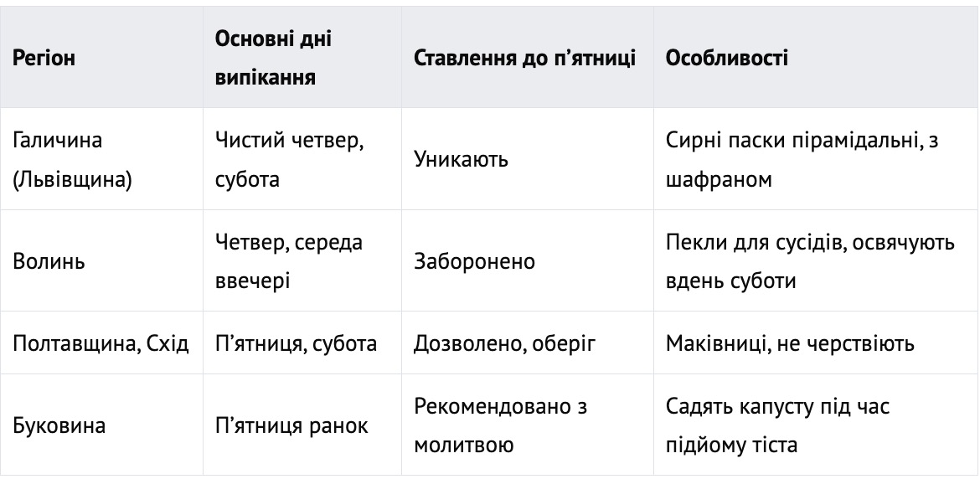Image resolution: width=980 pixels, height=479 pixels.
Task: Click the "Чистий четвер, субота" cell
Action: tap(289, 160)
